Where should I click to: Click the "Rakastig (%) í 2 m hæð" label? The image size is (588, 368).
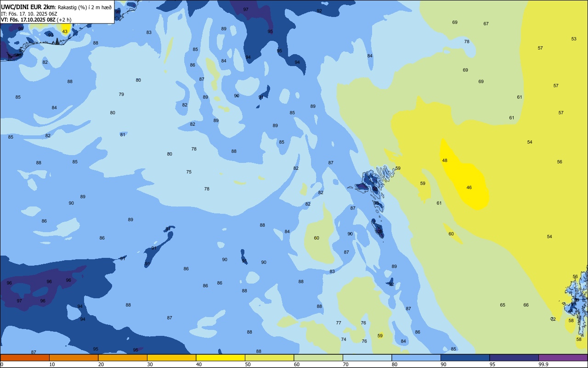(x=85, y=7)
